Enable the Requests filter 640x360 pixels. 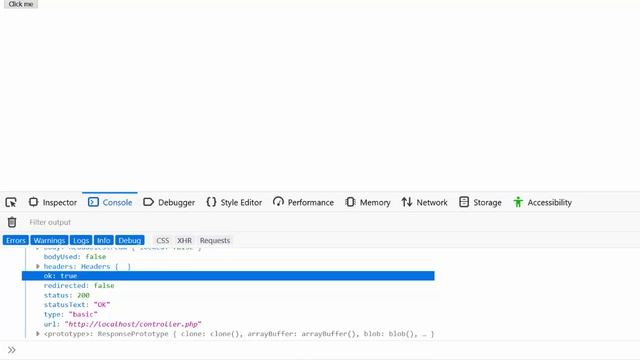pos(215,240)
